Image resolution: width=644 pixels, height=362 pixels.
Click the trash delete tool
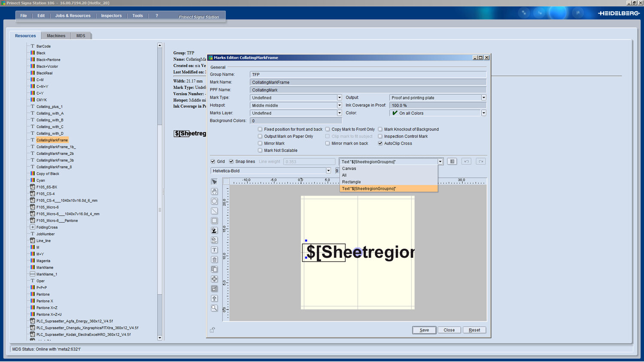[214, 259]
